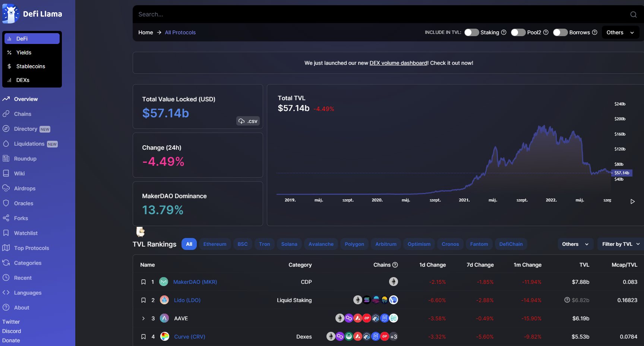Toggle Staking inclusion in TVL
Screen dimensions: 644x346
tap(471, 32)
